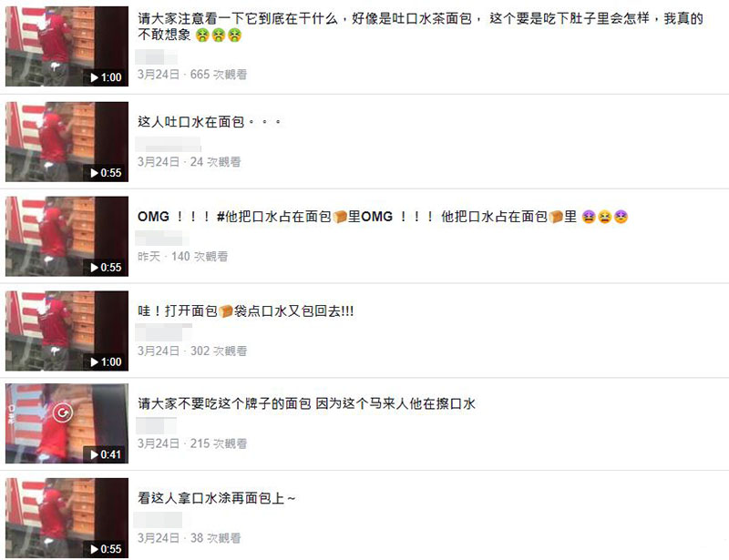The height and width of the screenshot is (560, 729).
Task: Open title 请大家不要吃这个牌子的面包
Action: pos(306,403)
